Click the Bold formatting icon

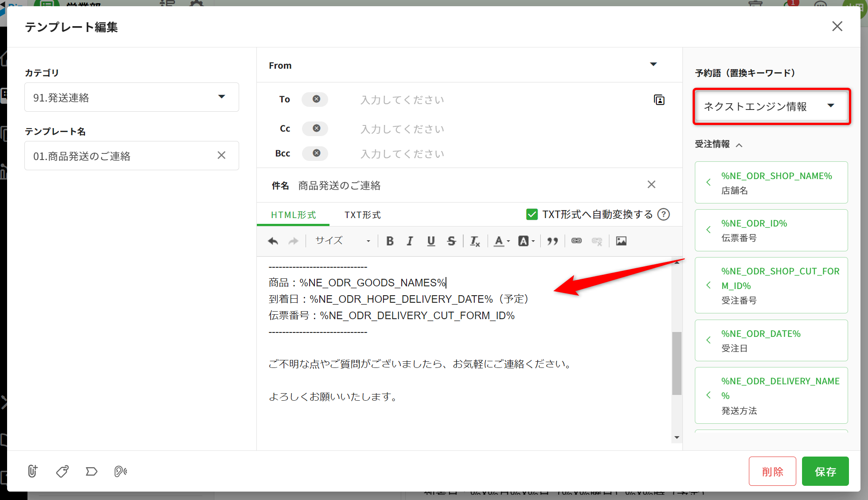[x=390, y=241]
